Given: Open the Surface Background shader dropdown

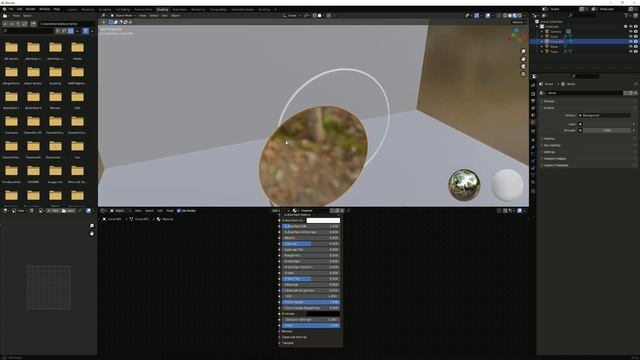Looking at the screenshot, I should pyautogui.click(x=604, y=116).
